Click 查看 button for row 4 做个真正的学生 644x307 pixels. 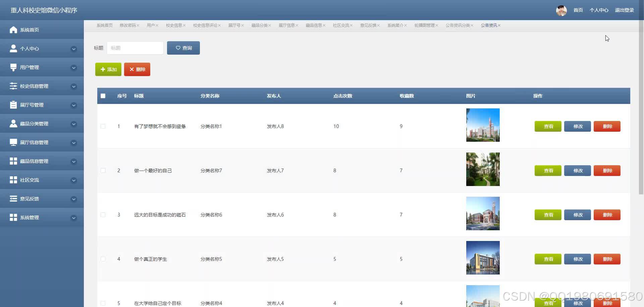[548, 259]
